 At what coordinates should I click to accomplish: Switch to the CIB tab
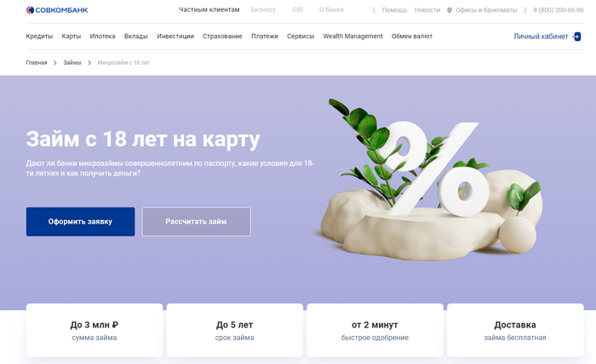(x=298, y=10)
